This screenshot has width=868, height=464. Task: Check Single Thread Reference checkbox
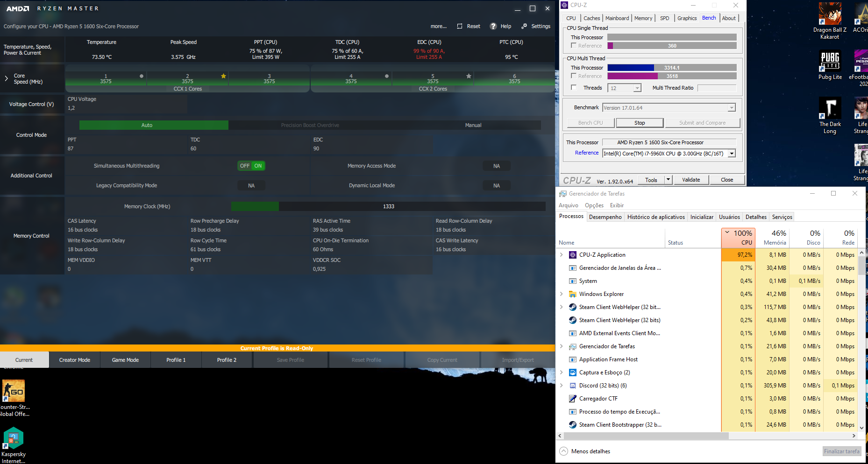pyautogui.click(x=574, y=45)
